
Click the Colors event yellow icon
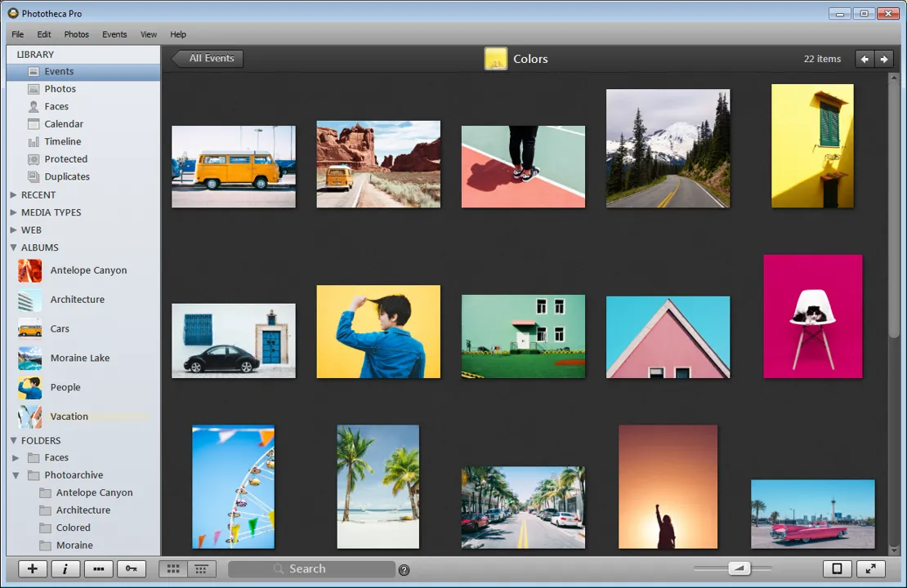496,59
